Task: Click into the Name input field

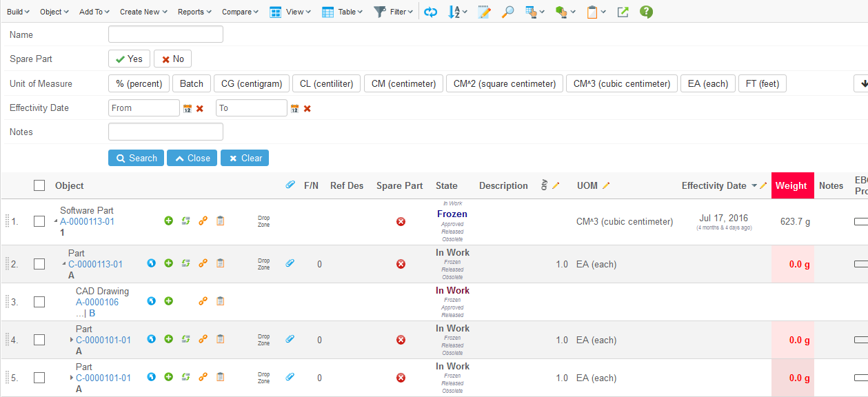Action: coord(165,34)
